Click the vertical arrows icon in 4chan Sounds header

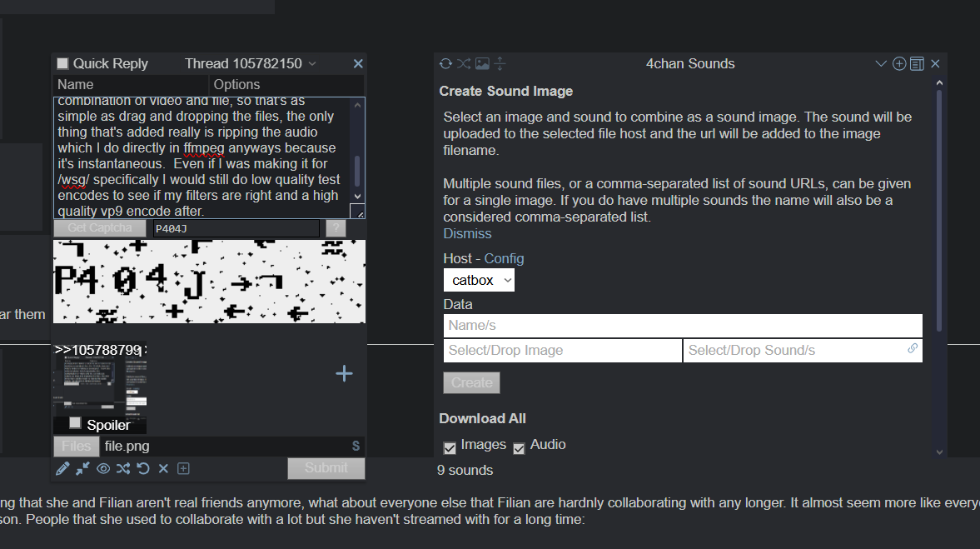(x=500, y=64)
